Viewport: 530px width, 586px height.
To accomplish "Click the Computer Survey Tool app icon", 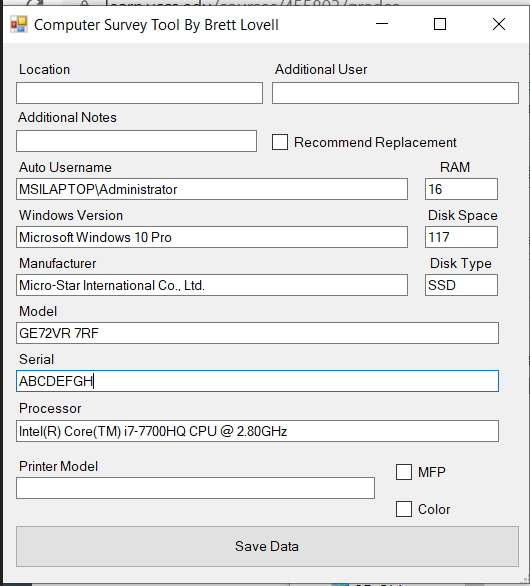I will 19,25.
